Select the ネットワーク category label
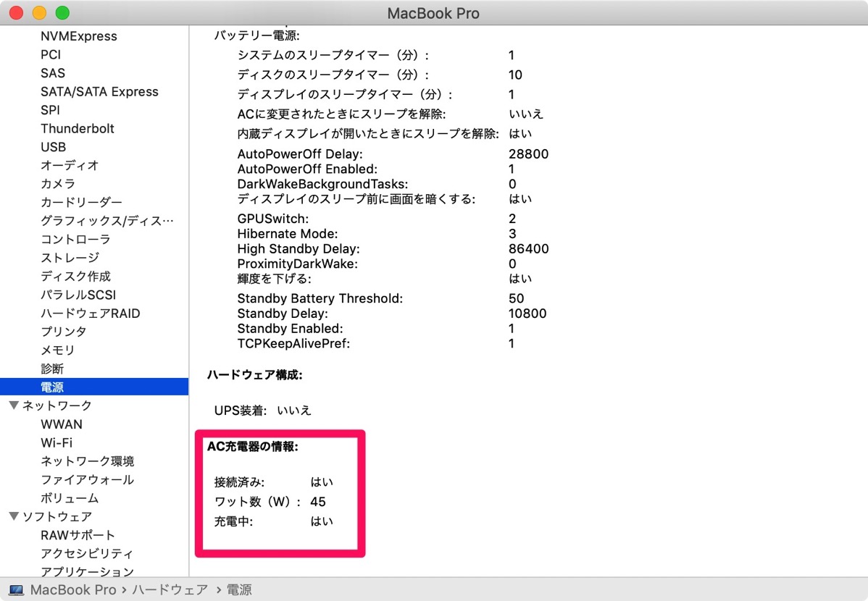This screenshot has height=601, width=868. [57, 405]
